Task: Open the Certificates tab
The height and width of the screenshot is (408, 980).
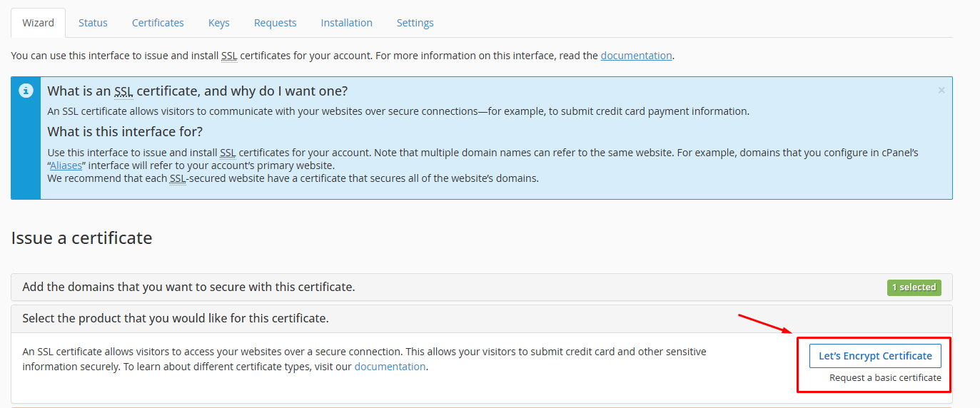Action: pos(158,23)
